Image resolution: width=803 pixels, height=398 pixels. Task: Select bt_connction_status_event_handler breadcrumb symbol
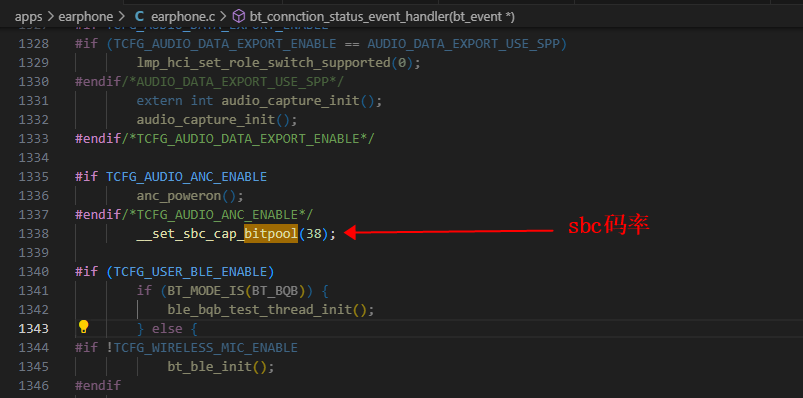pos(382,16)
